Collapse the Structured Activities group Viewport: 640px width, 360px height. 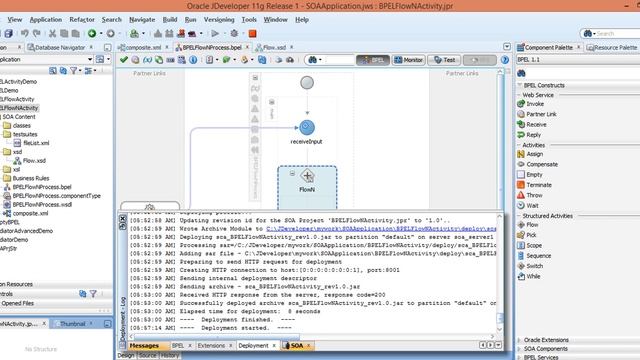click(519, 216)
